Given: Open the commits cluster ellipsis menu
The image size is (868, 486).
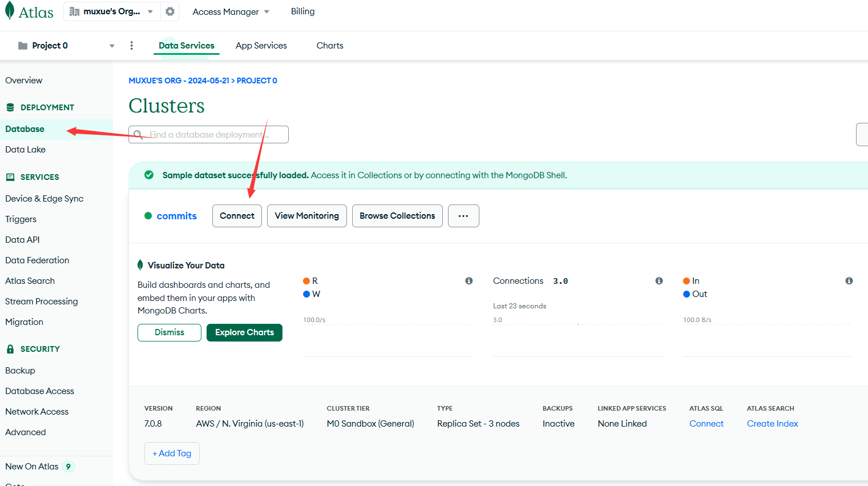Looking at the screenshot, I should click(463, 216).
